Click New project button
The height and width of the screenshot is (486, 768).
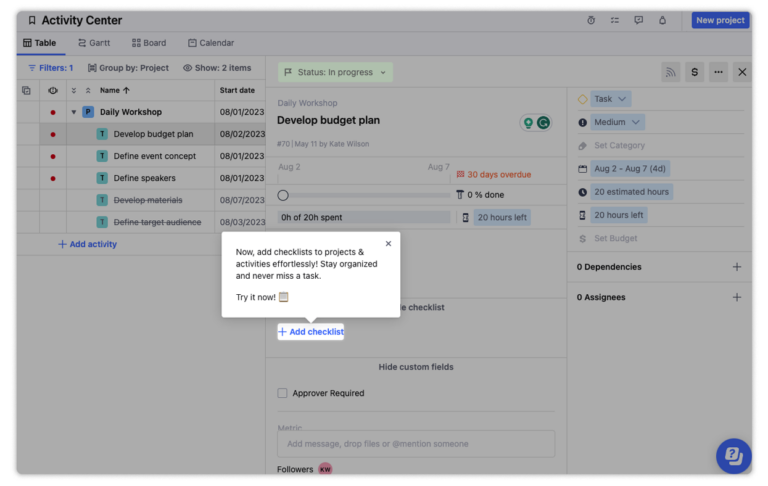[x=720, y=20]
